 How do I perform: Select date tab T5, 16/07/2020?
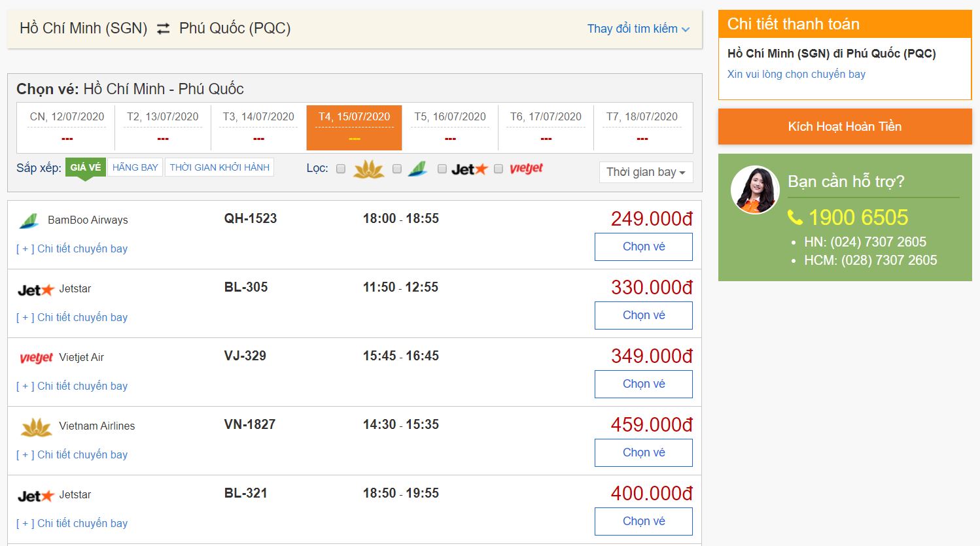point(450,127)
